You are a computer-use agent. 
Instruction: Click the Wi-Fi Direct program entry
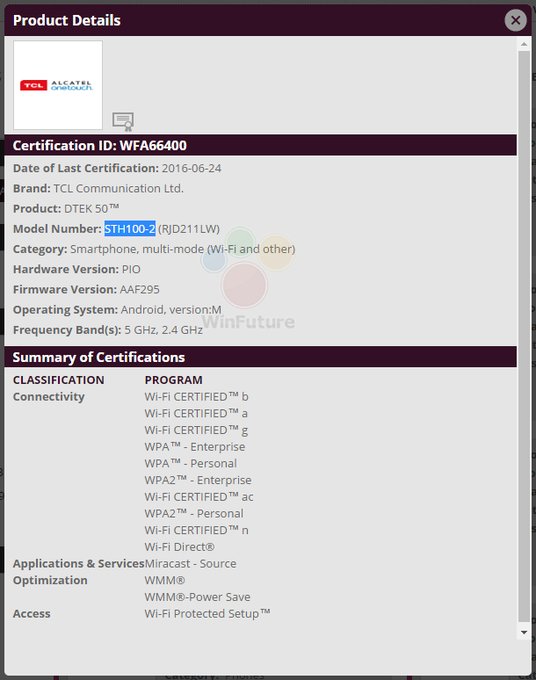click(x=180, y=547)
